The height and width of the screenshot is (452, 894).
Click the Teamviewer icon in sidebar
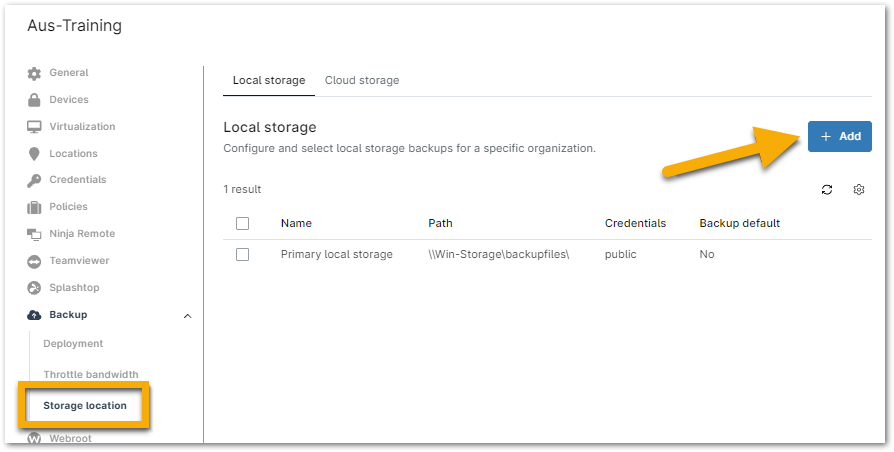coord(34,261)
